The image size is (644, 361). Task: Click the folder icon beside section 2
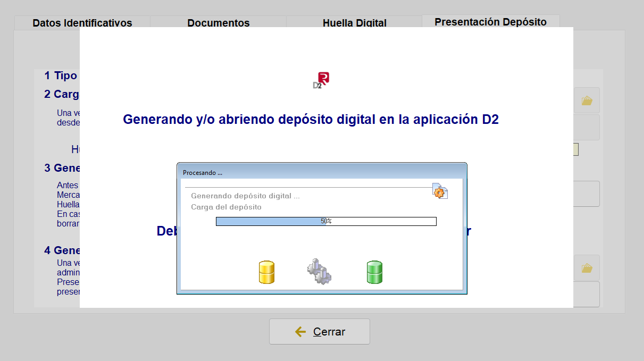pos(587,100)
